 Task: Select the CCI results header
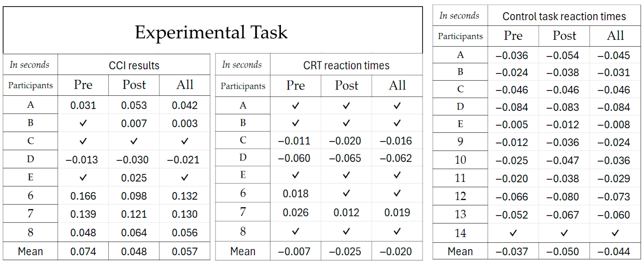[134, 65]
